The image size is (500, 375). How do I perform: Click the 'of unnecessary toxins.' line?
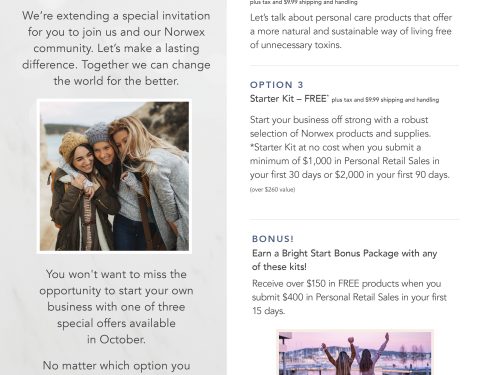click(x=296, y=45)
